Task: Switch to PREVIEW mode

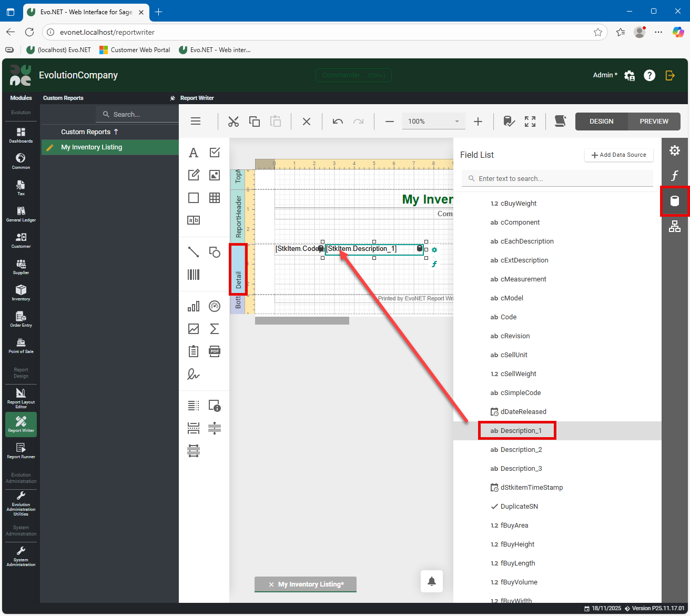Action: 654,122
